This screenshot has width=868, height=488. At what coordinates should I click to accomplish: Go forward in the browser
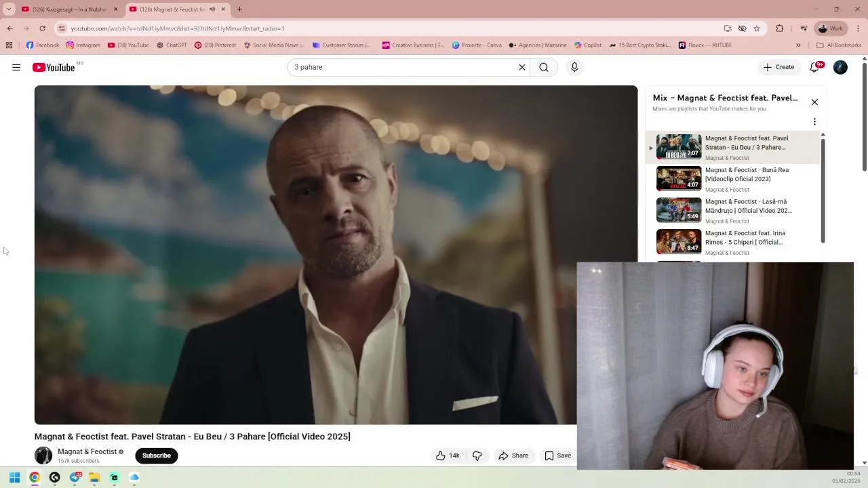click(x=26, y=28)
